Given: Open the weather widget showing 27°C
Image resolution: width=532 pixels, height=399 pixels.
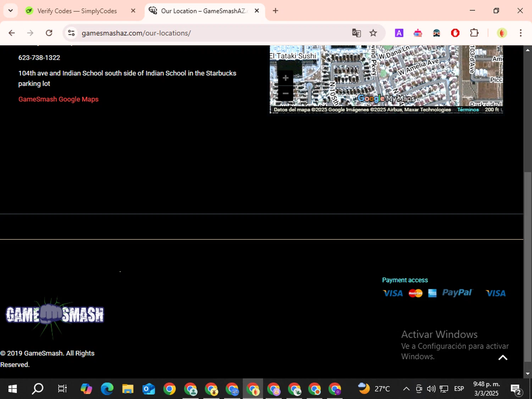Looking at the screenshot, I should tap(374, 389).
